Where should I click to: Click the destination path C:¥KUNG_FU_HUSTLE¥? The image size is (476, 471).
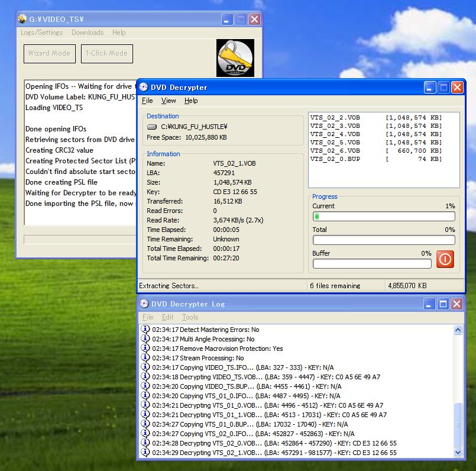(194, 127)
